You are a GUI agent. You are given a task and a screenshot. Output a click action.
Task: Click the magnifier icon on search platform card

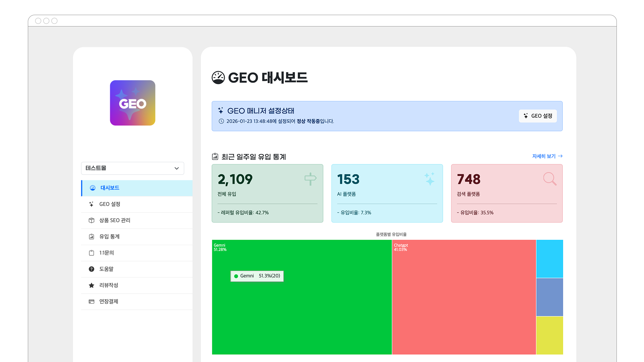click(x=549, y=179)
